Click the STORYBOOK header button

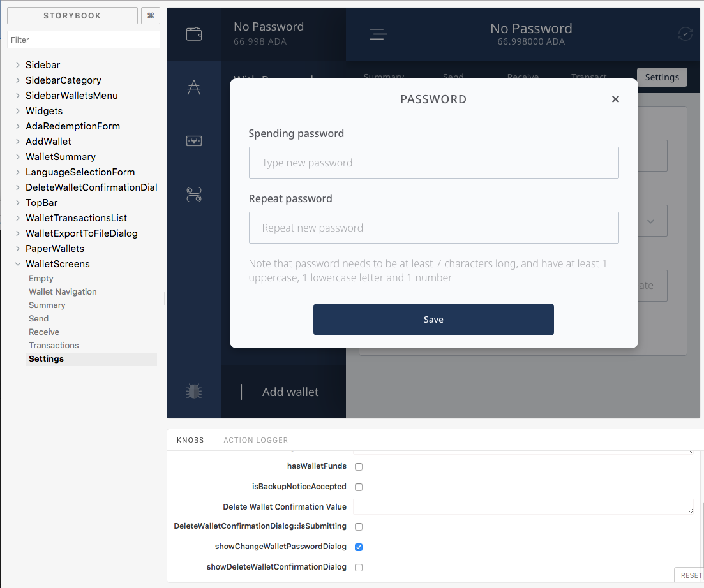click(72, 16)
